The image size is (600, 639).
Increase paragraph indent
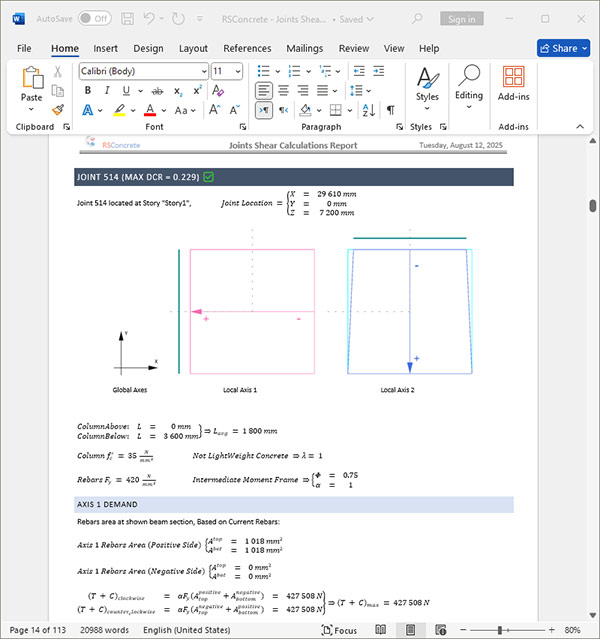[379, 71]
